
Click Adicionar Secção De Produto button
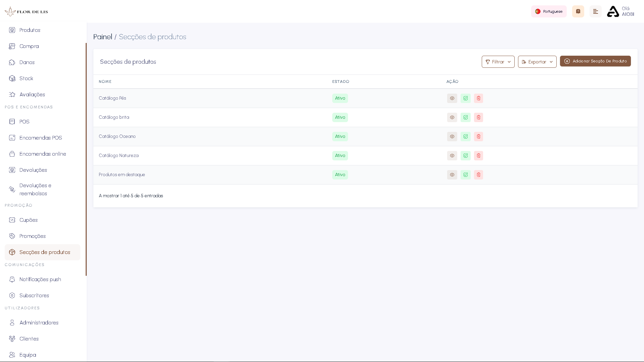(x=595, y=61)
